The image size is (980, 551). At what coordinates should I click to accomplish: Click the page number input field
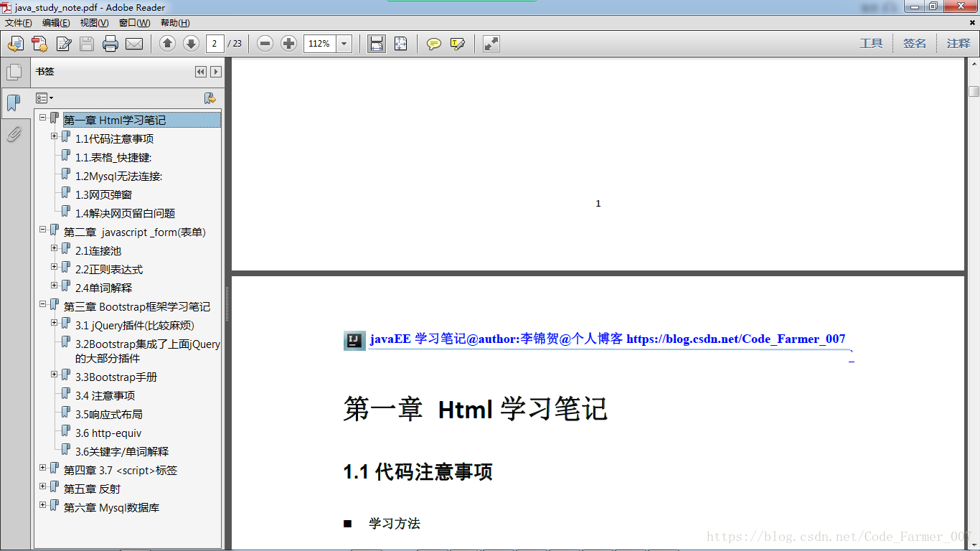tap(215, 44)
